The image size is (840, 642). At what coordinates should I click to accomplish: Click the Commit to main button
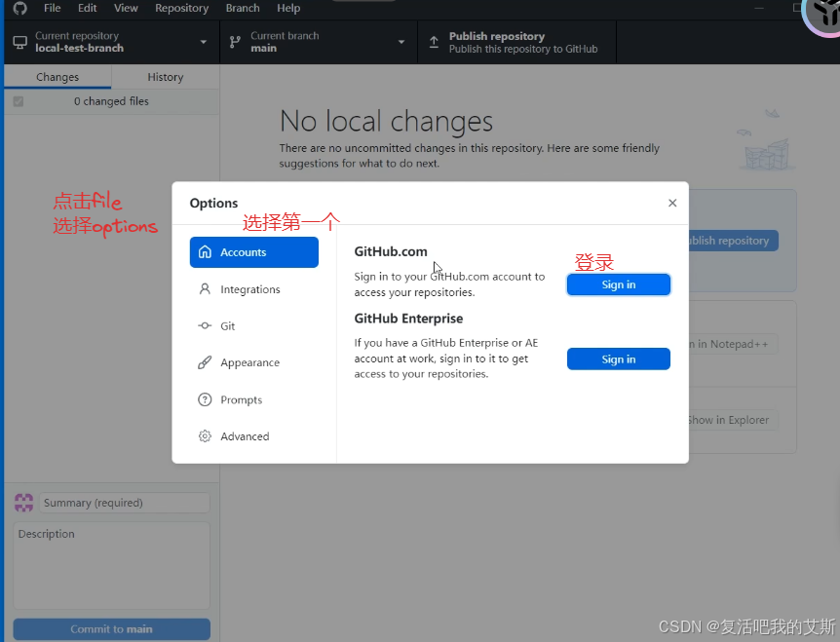click(x=111, y=629)
